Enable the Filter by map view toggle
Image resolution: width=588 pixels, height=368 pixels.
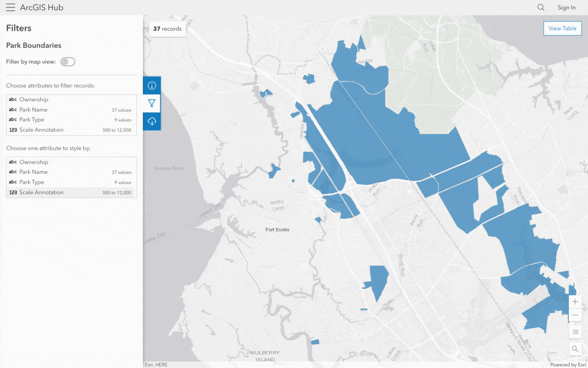68,61
